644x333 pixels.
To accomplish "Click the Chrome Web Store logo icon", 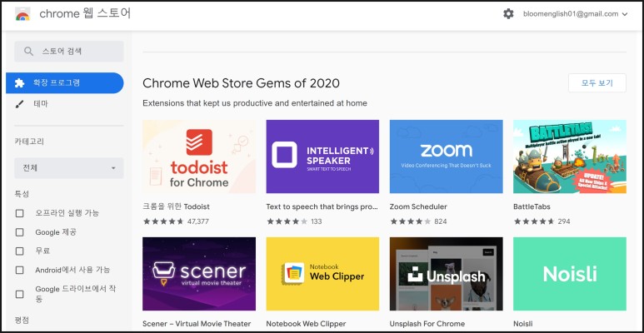I will point(22,14).
